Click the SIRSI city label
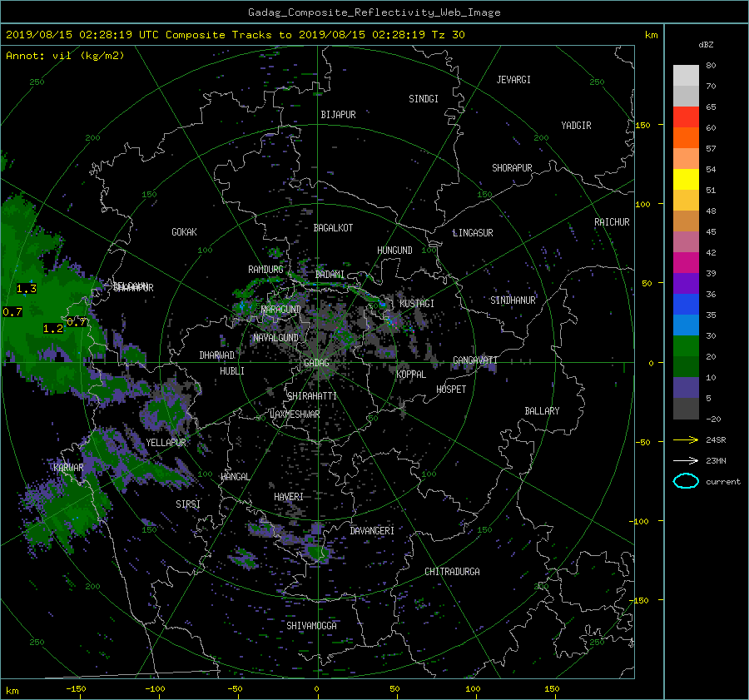Screen dimensions: 749x700 pyautogui.click(x=188, y=504)
